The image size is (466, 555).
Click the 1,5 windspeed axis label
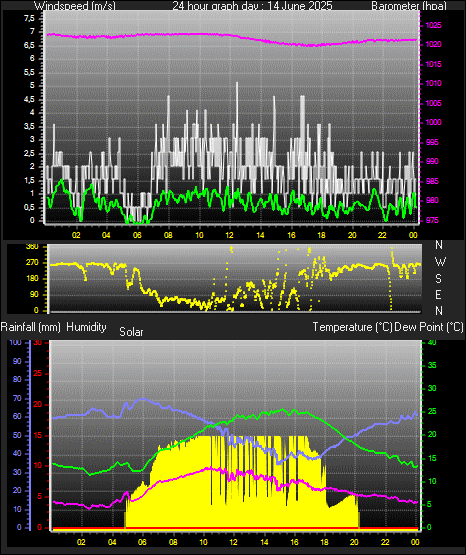point(29,181)
